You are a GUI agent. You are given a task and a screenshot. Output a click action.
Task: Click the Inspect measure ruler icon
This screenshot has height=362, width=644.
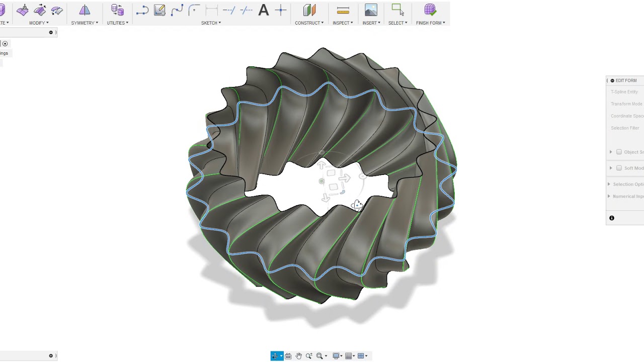pos(343,10)
